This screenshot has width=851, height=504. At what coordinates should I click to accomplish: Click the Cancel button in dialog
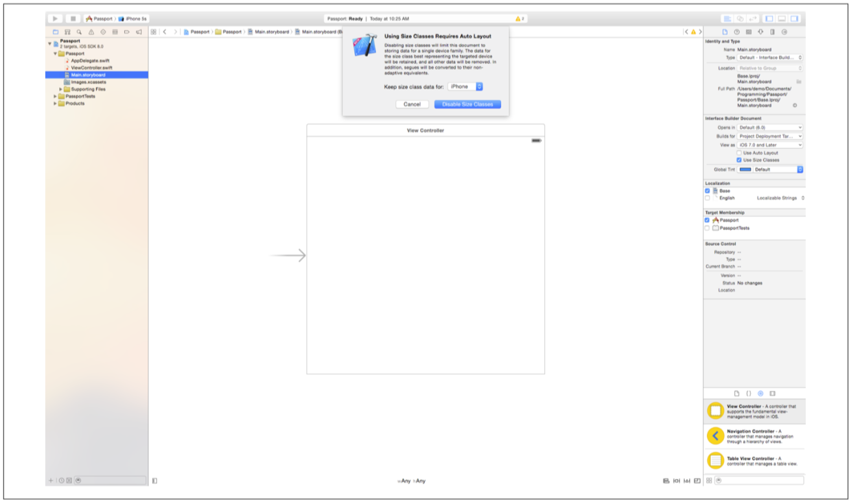[412, 104]
